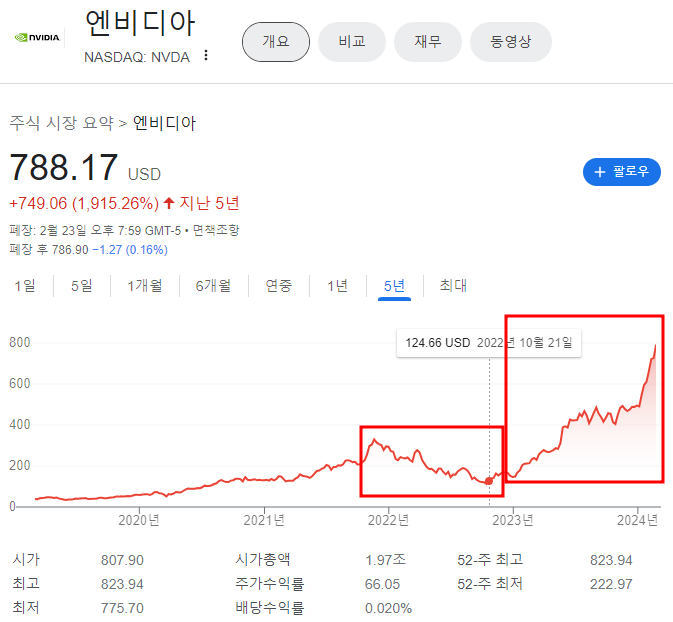The image size is (673, 622).
Task: Switch to the 비교 tab
Action: click(x=352, y=42)
